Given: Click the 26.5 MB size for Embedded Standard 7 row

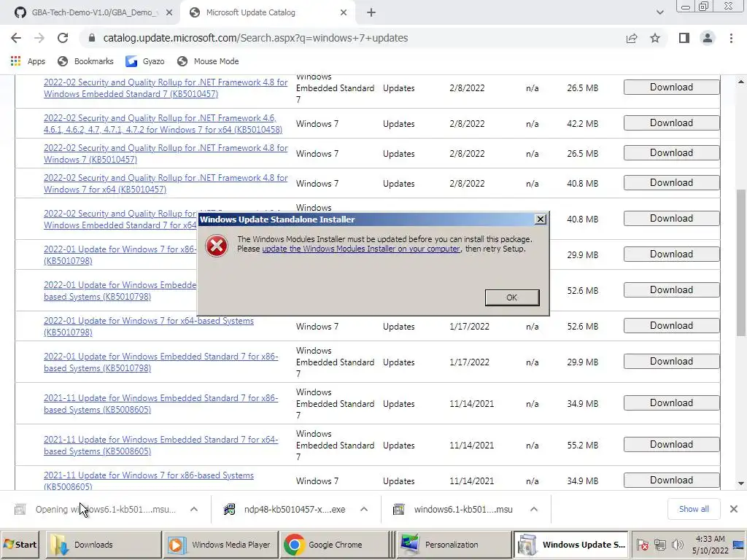Looking at the screenshot, I should click(582, 88).
